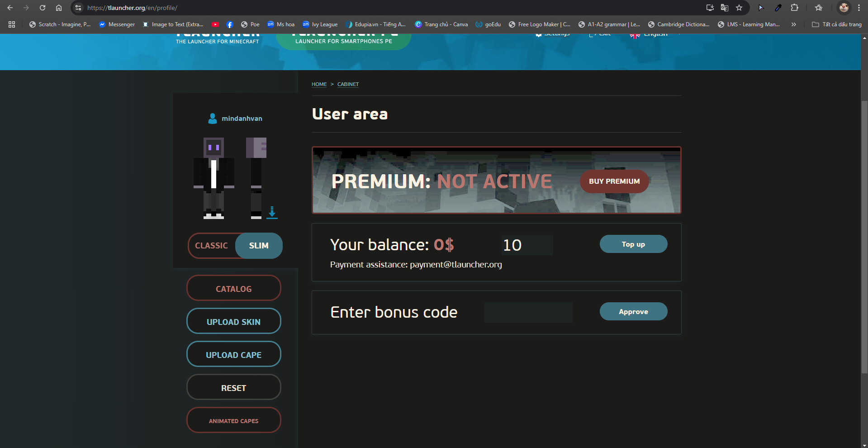
Task: Open the Facebook bookmark
Action: point(230,24)
